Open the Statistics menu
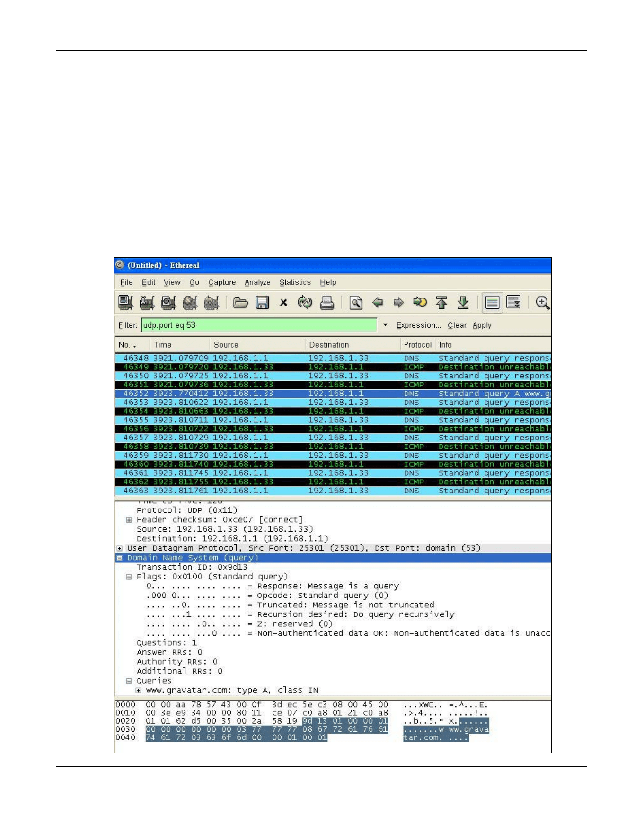 pos(295,282)
